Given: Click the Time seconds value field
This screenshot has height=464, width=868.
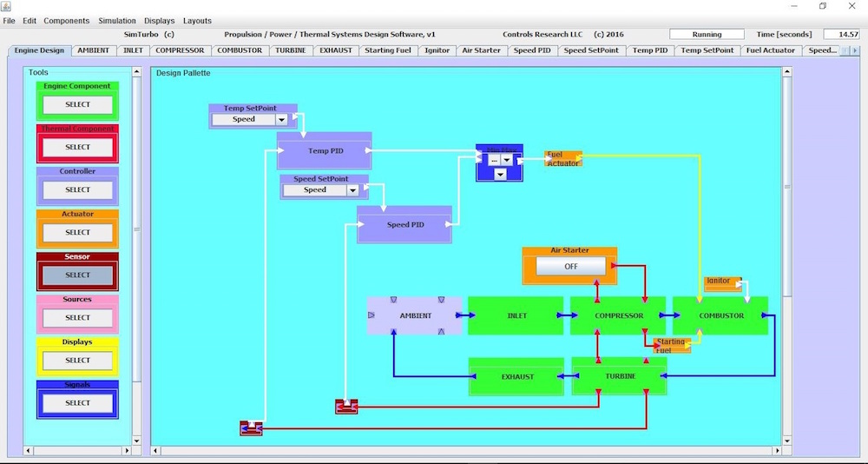Looking at the screenshot, I should coord(840,34).
